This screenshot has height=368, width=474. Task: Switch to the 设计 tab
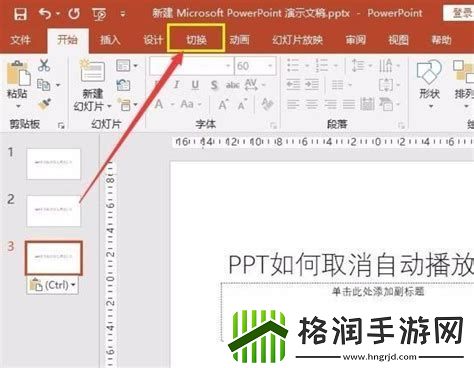[x=153, y=40]
